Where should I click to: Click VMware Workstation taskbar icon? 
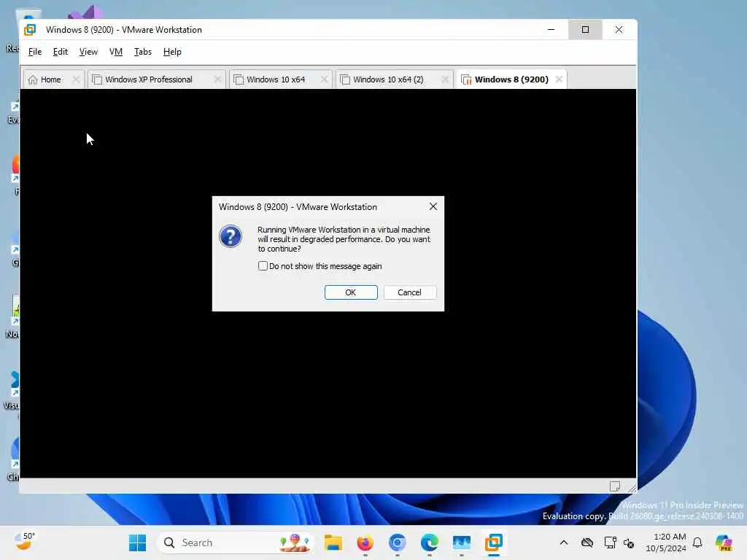pos(494,542)
